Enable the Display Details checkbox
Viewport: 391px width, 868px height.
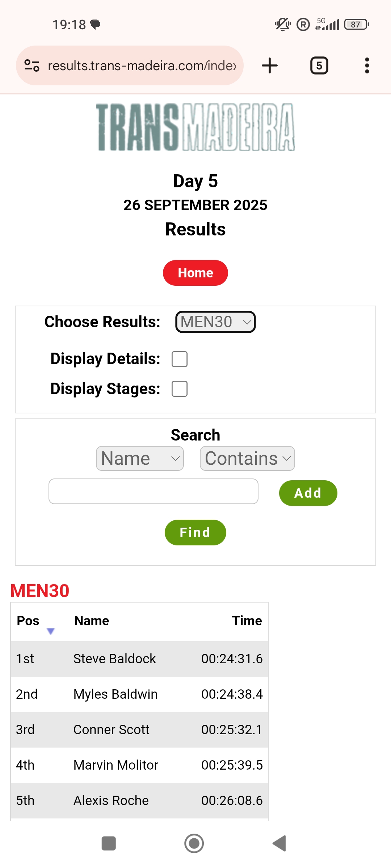[180, 359]
